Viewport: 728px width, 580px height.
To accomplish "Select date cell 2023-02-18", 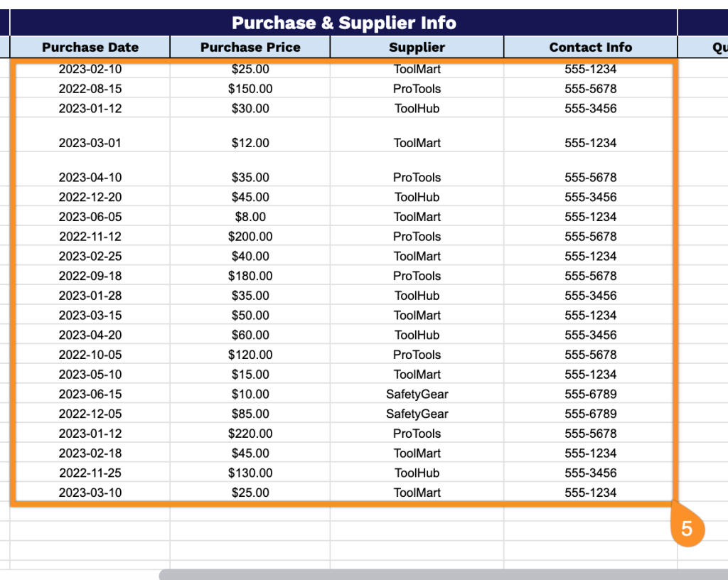I will coord(90,453).
